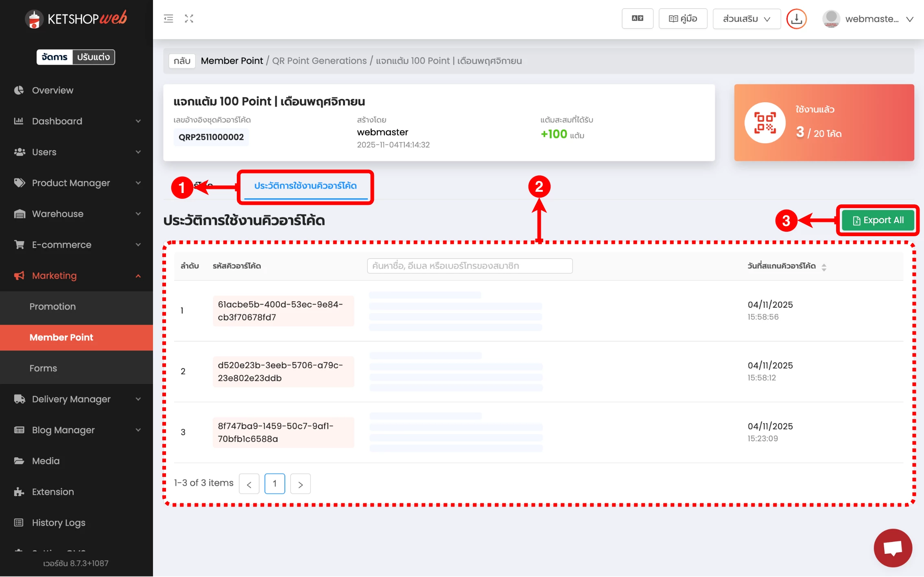Click the circular download icon
This screenshot has height=577, width=924.
(x=796, y=19)
